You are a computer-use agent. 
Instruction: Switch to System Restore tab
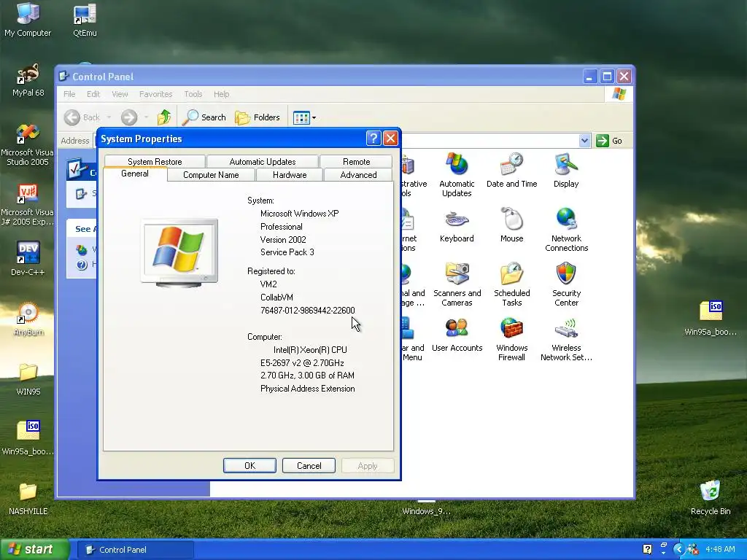click(x=155, y=161)
